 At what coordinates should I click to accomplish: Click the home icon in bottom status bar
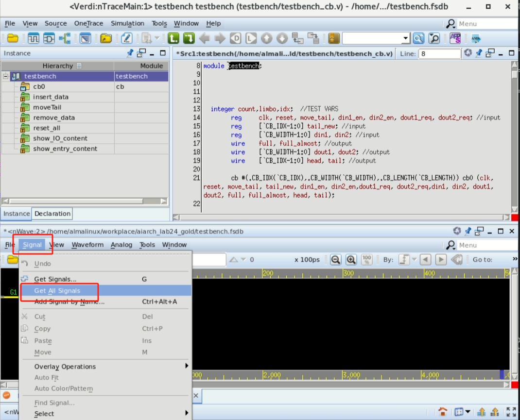442,412
